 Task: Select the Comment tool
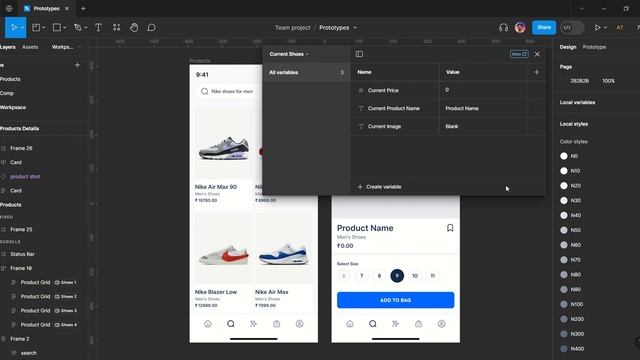(151, 27)
